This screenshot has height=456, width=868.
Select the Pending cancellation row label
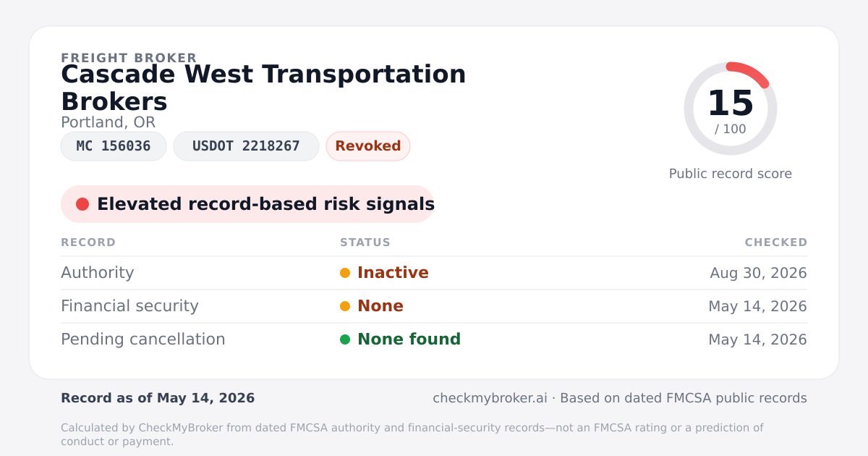coord(143,339)
